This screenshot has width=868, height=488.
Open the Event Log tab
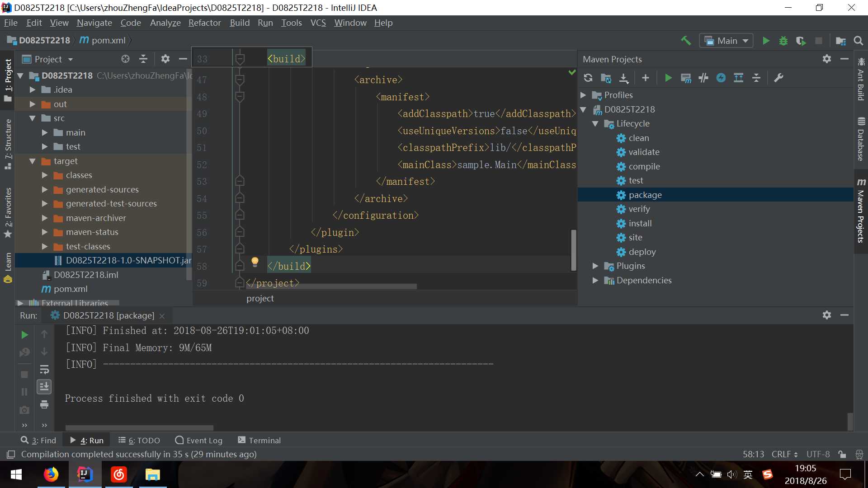(198, 440)
